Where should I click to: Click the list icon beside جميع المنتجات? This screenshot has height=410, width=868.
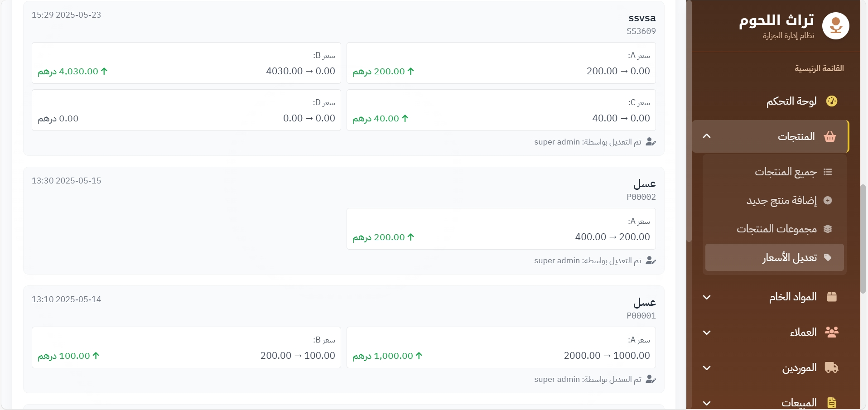(828, 172)
